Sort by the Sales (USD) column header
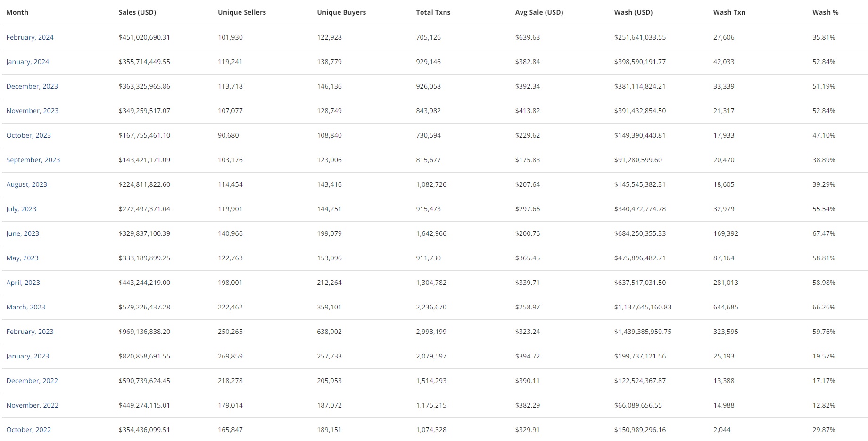This screenshot has height=441, width=868. 137,12
